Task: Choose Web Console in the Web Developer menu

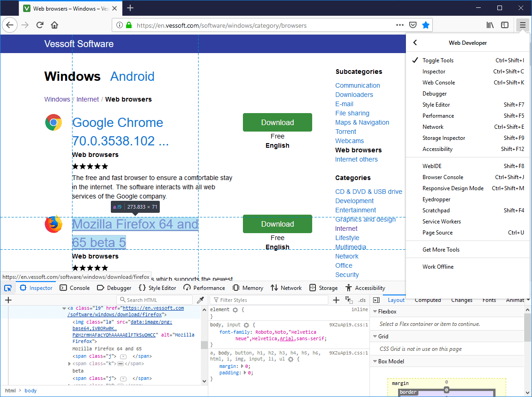Action: [x=468, y=83]
